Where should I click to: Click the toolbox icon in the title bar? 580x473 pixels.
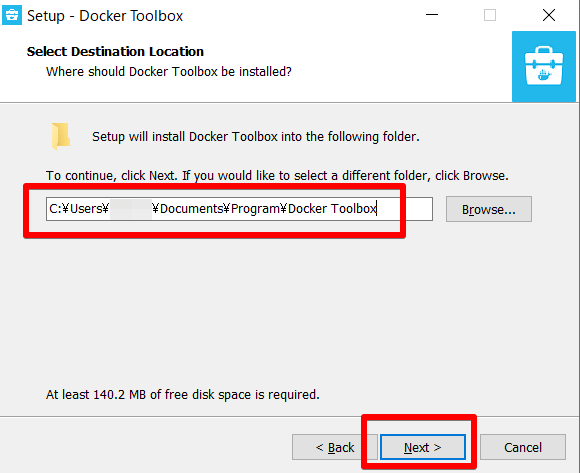point(12,15)
